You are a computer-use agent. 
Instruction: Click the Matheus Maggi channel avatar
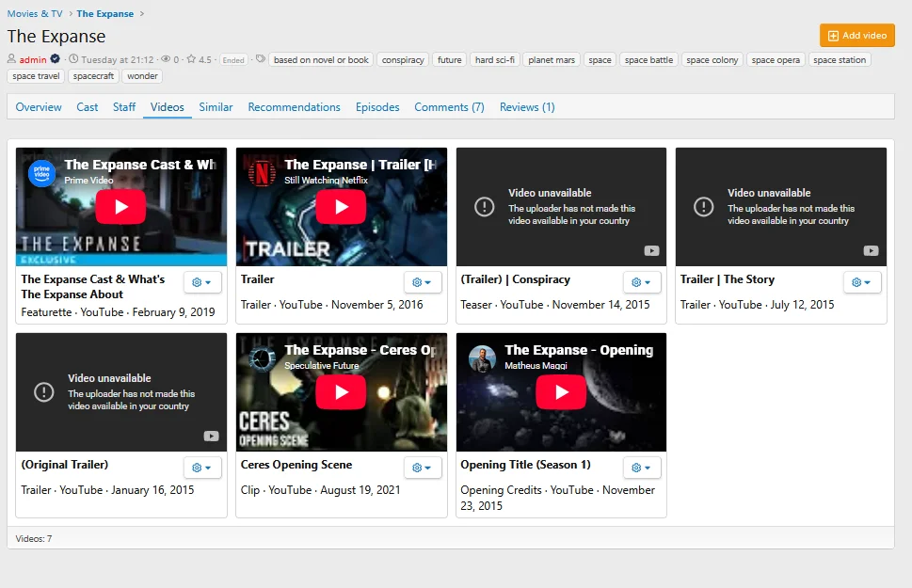483,358
